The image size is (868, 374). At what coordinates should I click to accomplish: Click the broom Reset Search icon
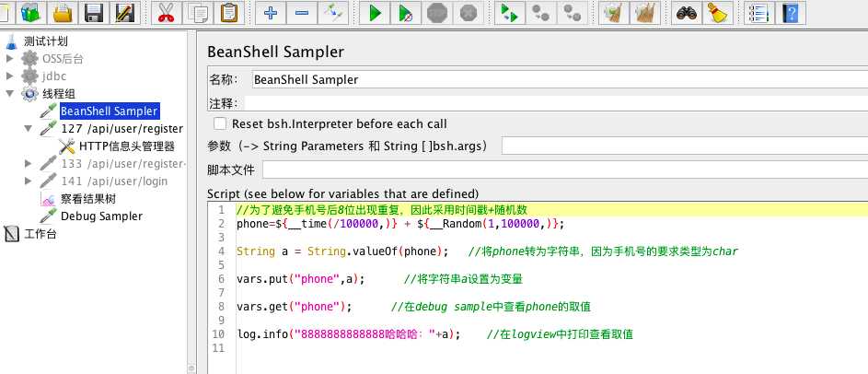tap(716, 13)
